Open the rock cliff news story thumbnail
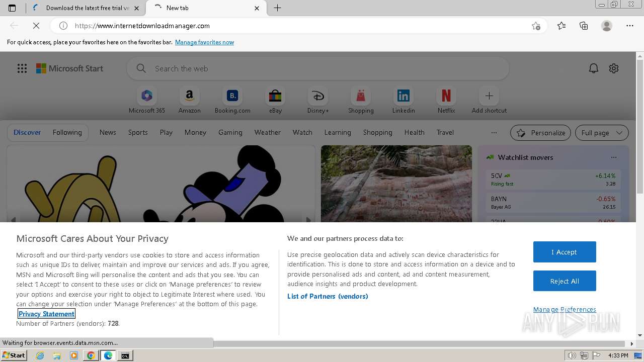Viewport: 644px width, 362px height. click(x=396, y=184)
